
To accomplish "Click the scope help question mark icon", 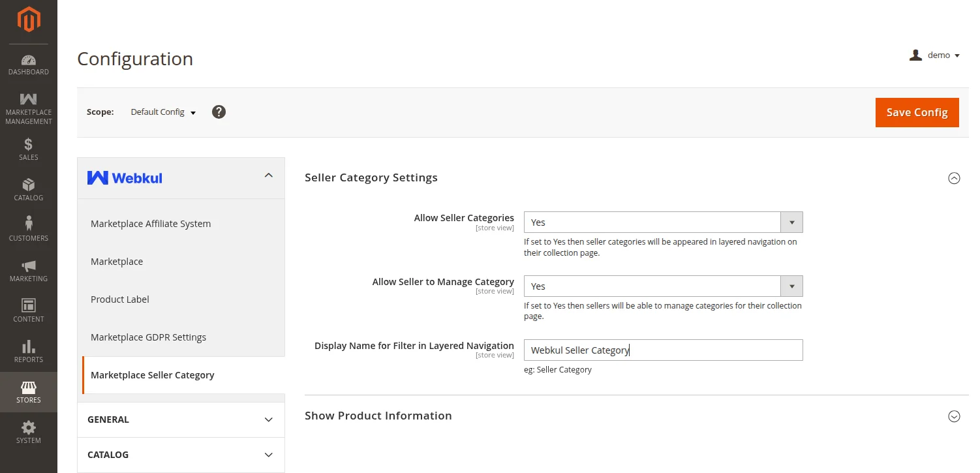I will (219, 112).
